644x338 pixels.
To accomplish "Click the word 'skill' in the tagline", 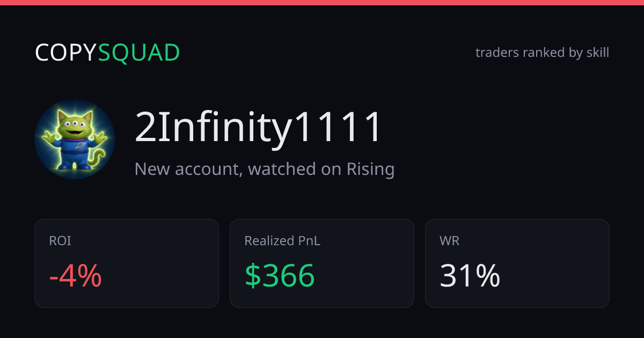I will point(597,53).
